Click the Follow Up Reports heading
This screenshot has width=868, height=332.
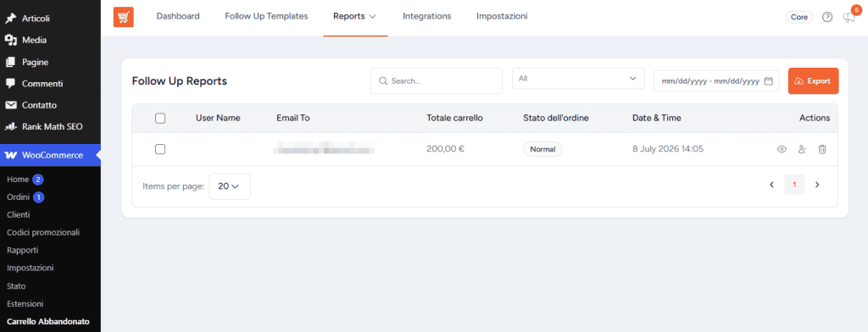coord(180,80)
